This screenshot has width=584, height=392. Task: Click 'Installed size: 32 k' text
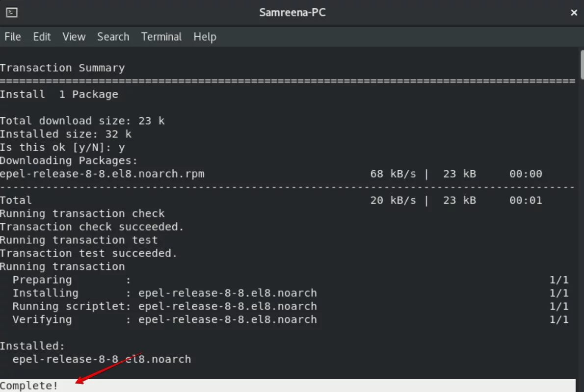coord(66,134)
